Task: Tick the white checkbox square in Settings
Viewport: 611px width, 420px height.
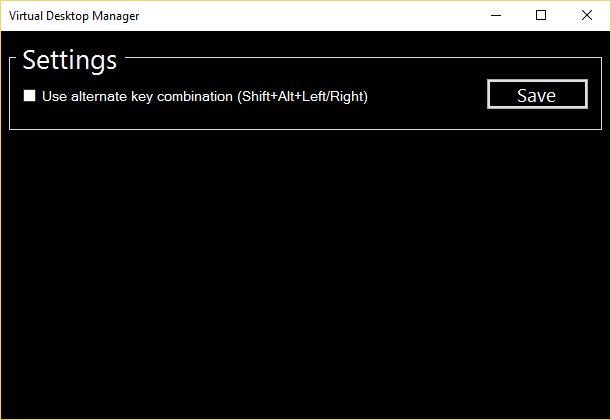Action: pyautogui.click(x=29, y=96)
